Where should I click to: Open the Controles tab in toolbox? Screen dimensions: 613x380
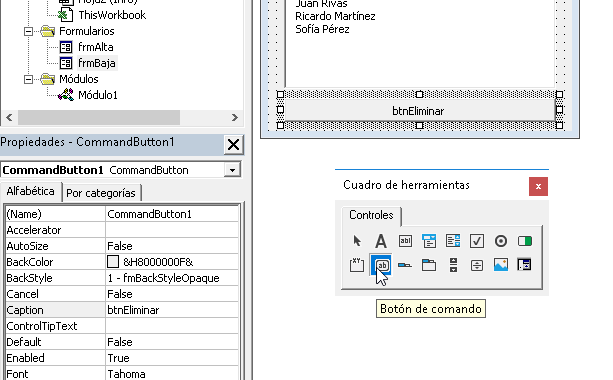(x=371, y=215)
